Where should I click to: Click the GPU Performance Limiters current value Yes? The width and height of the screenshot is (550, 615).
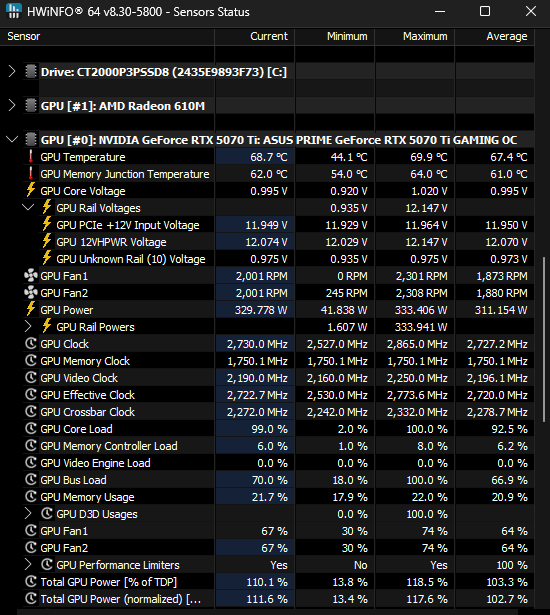coord(279,565)
